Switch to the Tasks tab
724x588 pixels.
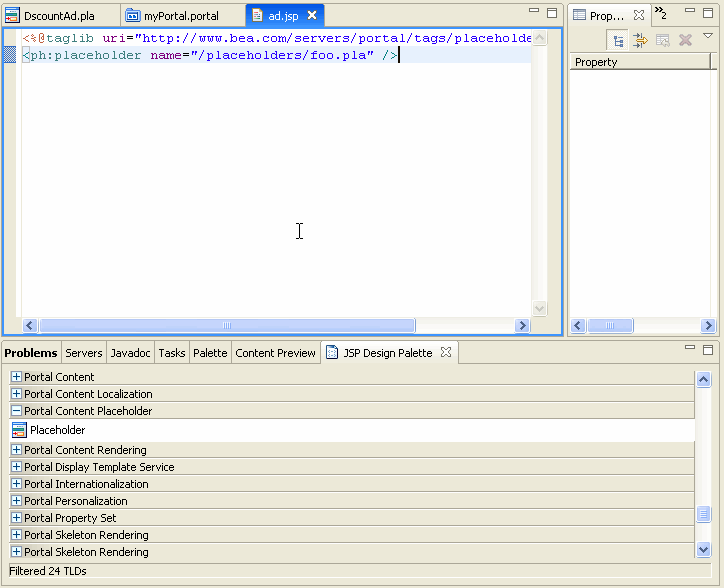tap(172, 353)
